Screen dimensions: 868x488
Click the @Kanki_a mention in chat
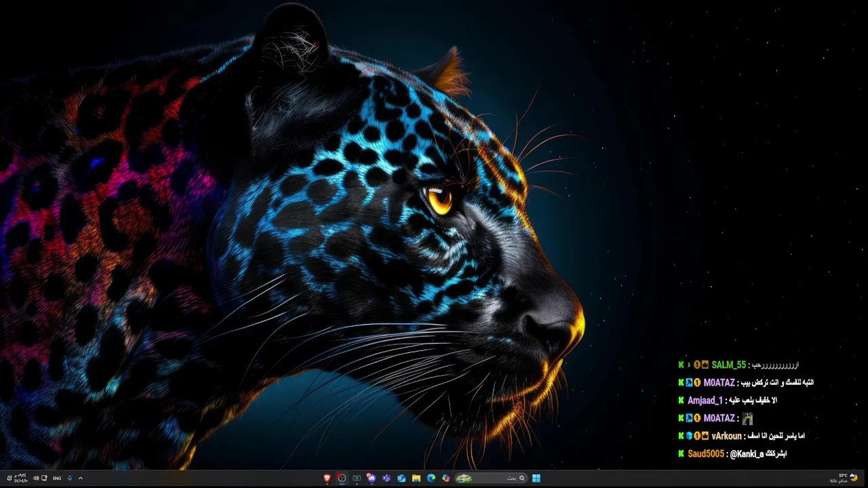pyautogui.click(x=747, y=453)
